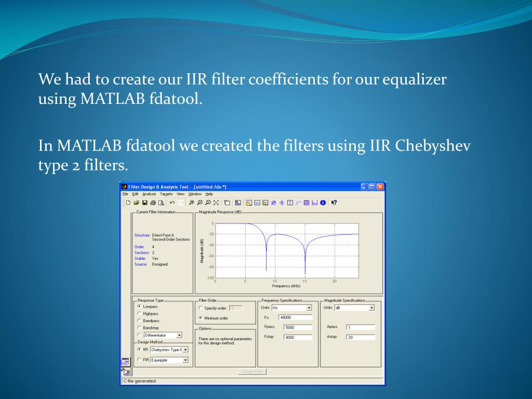This screenshot has width=532, height=399.
Task: Maximize the Filter Design window
Action: point(372,187)
